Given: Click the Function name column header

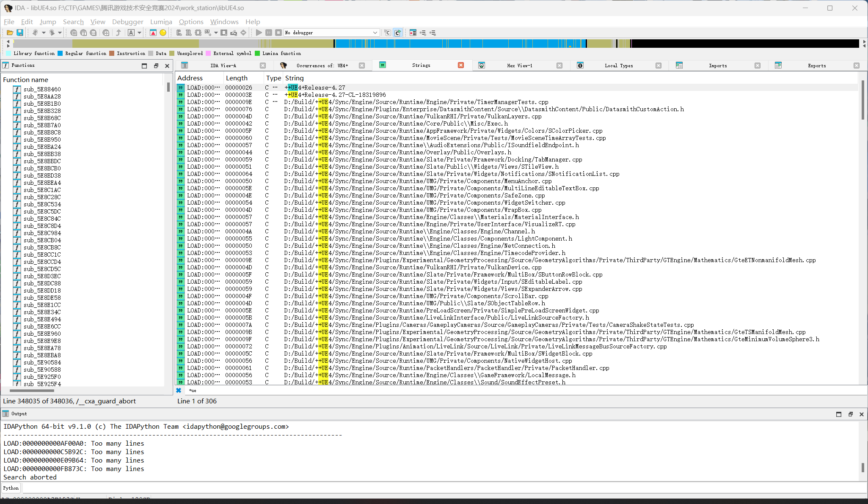Looking at the screenshot, I should (x=83, y=79).
